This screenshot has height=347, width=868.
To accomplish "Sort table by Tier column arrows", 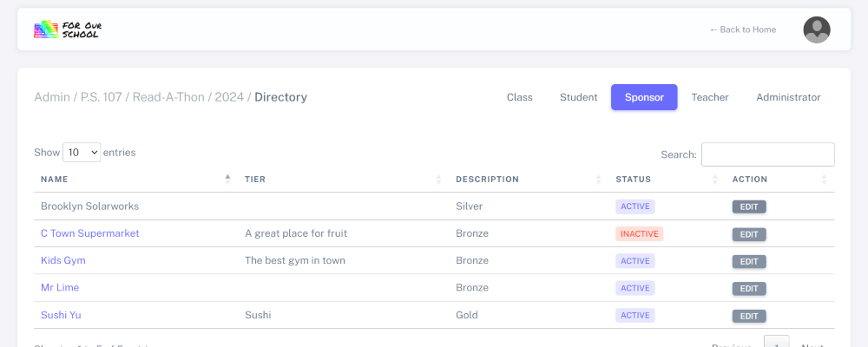I will pyautogui.click(x=438, y=179).
